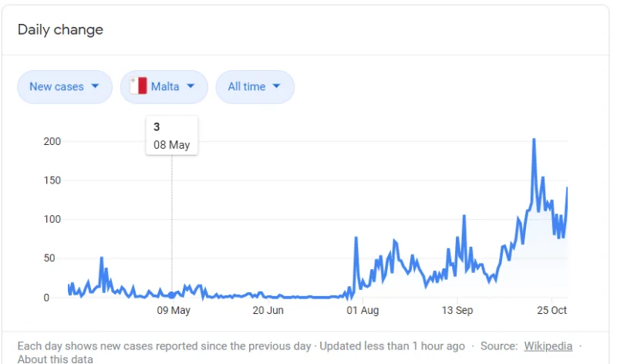Click the 100 y-axis label
617x364 pixels.
[x=52, y=219]
